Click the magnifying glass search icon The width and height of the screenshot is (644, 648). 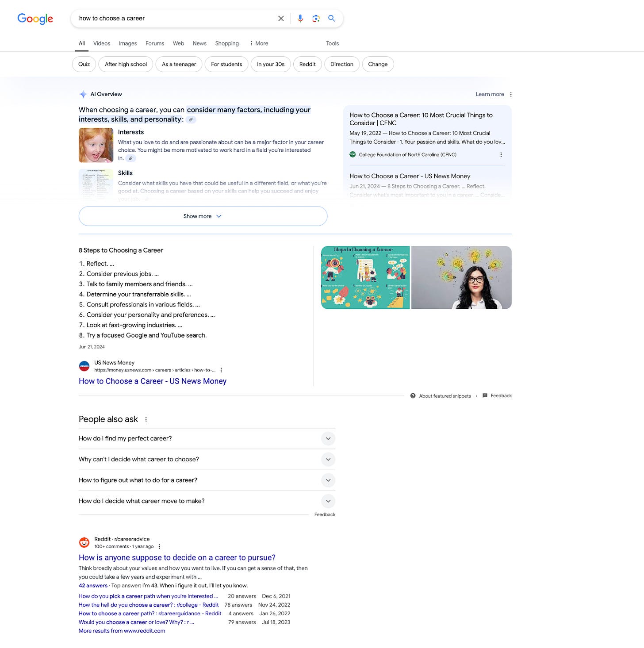pyautogui.click(x=332, y=19)
